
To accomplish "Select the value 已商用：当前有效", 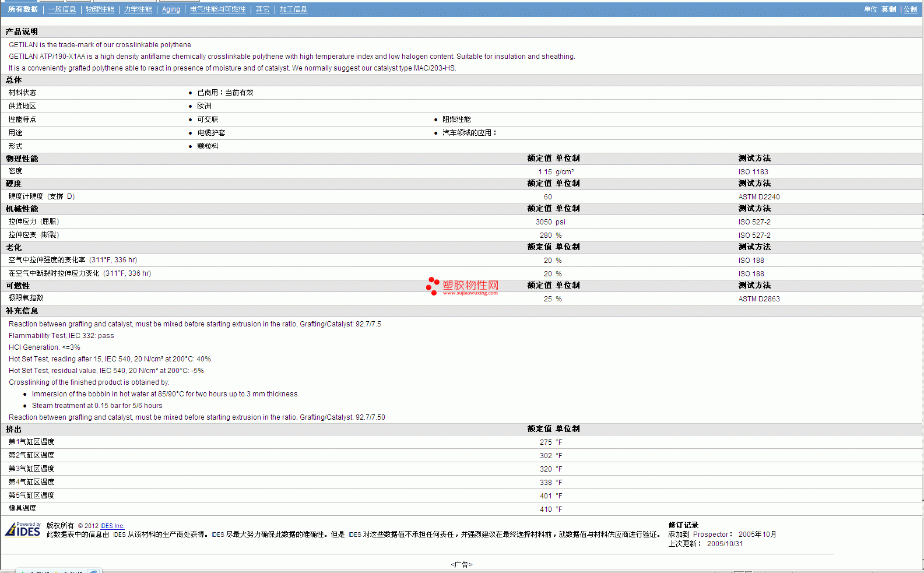I will (225, 93).
